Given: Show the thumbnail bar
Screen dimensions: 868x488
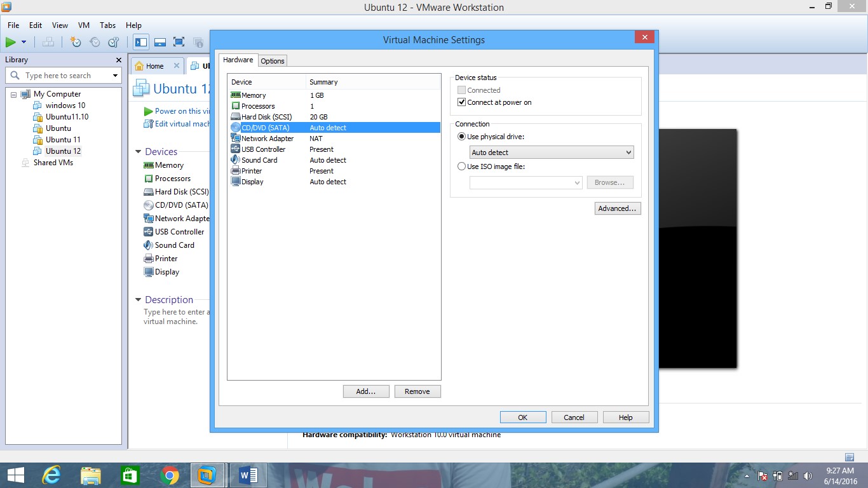Looking at the screenshot, I should [x=160, y=42].
